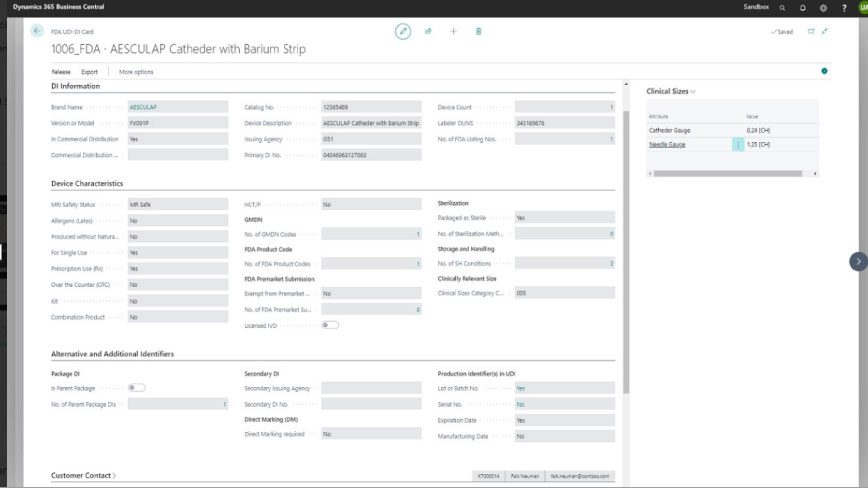Click the Secondary DI No. field

(x=371, y=404)
